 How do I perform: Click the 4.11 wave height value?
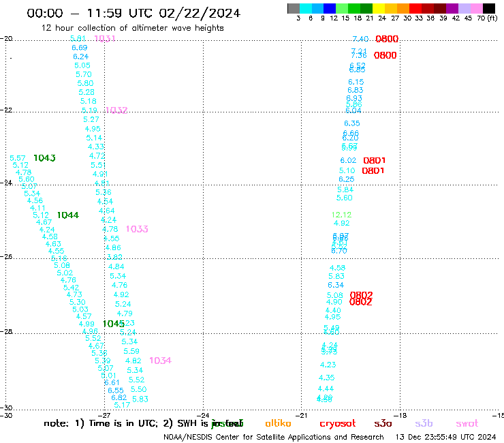click(x=37, y=208)
